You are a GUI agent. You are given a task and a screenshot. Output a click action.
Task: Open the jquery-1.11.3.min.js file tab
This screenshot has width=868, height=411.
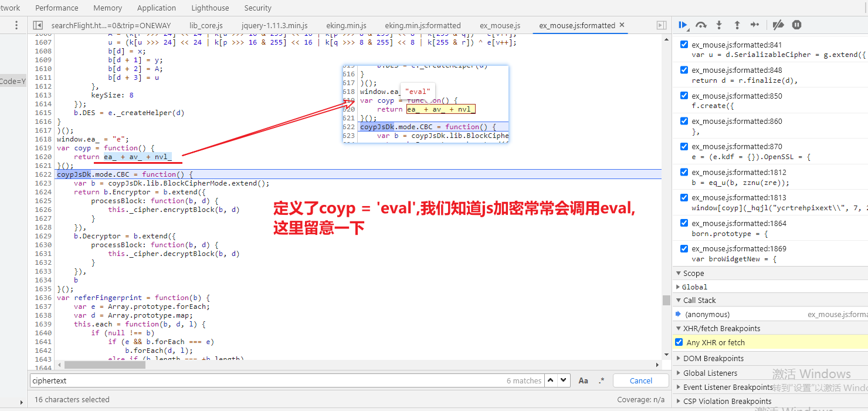(274, 25)
